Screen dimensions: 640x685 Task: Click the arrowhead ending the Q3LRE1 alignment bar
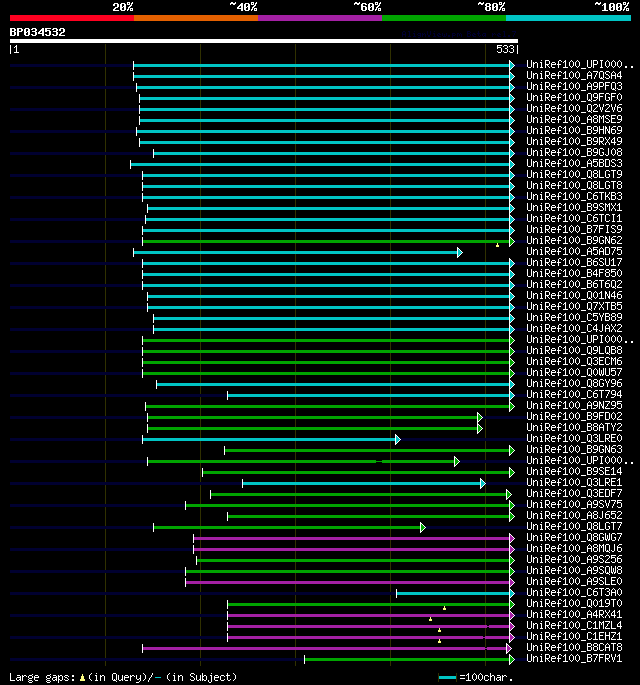[x=483, y=484]
